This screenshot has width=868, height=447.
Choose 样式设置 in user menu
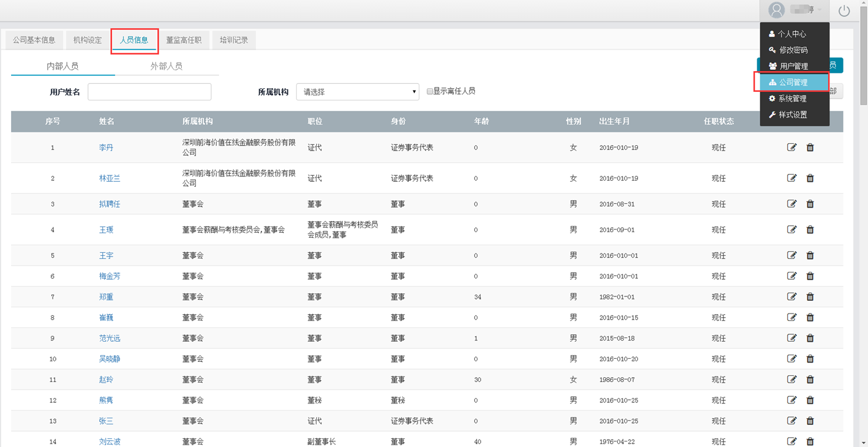[795, 115]
